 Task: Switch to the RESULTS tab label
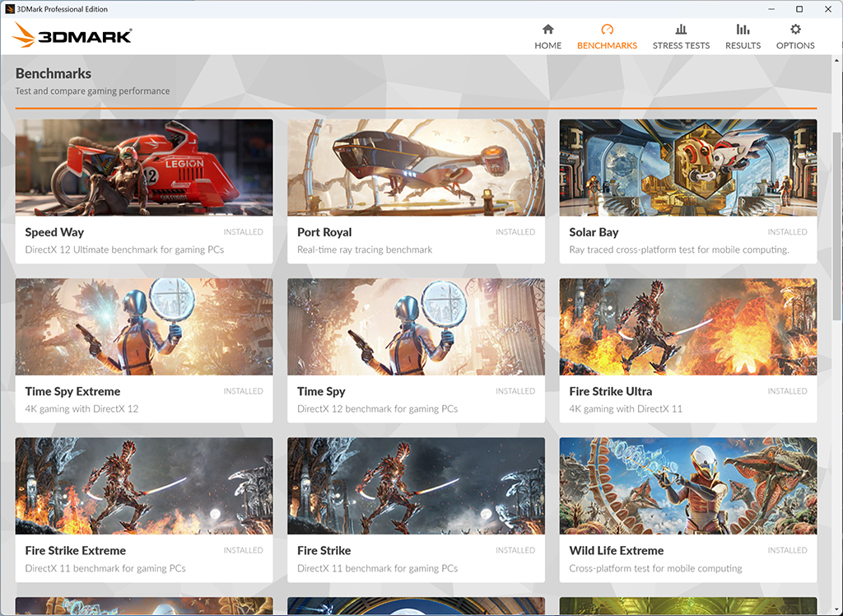click(743, 46)
